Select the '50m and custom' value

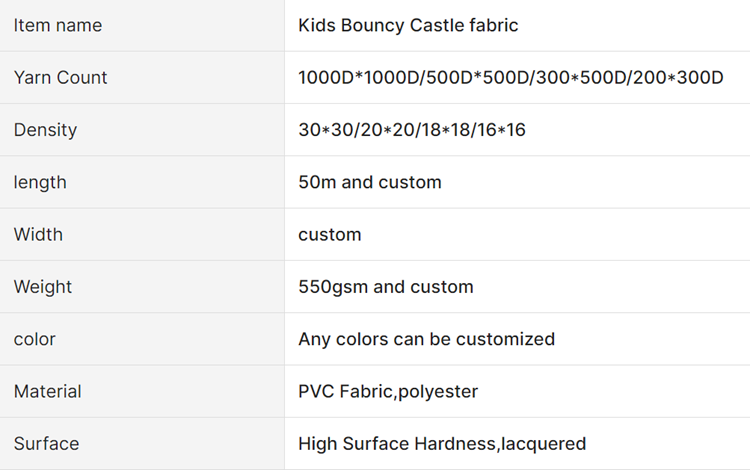pyautogui.click(x=369, y=182)
